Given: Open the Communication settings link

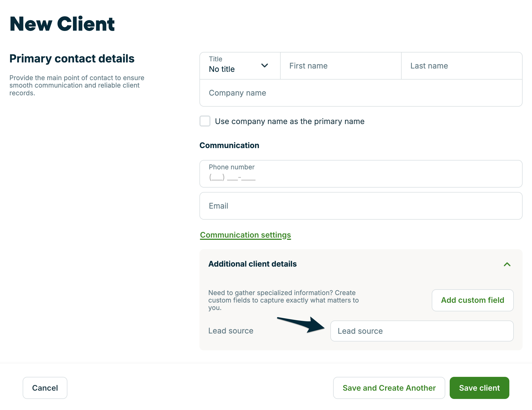Looking at the screenshot, I should pos(245,235).
